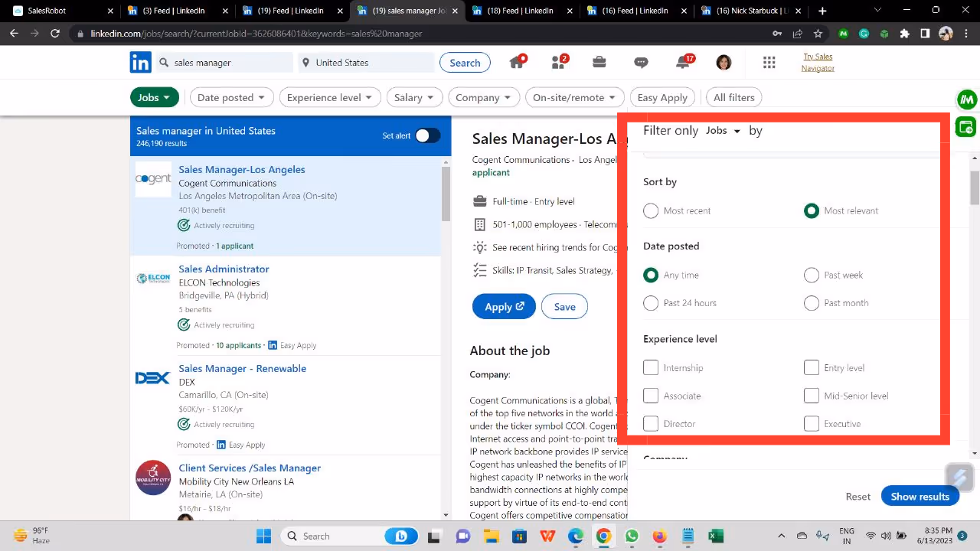
Task: Open Filter only Jobs dropdown in panel
Action: (x=723, y=131)
